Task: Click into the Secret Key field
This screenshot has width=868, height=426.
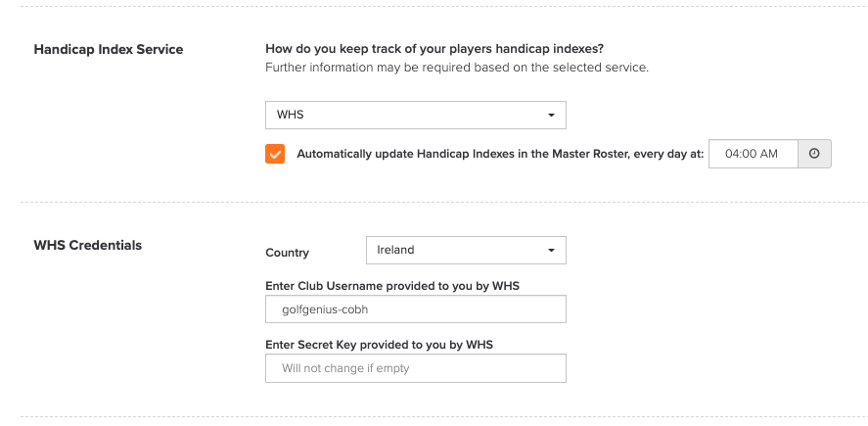Action: (x=416, y=368)
